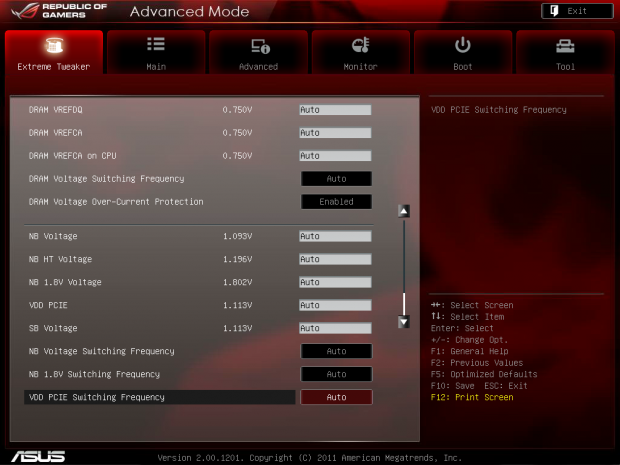Click the Version 2.00.1201 copyright text
Viewport: 620px width, 465px height.
click(x=310, y=458)
